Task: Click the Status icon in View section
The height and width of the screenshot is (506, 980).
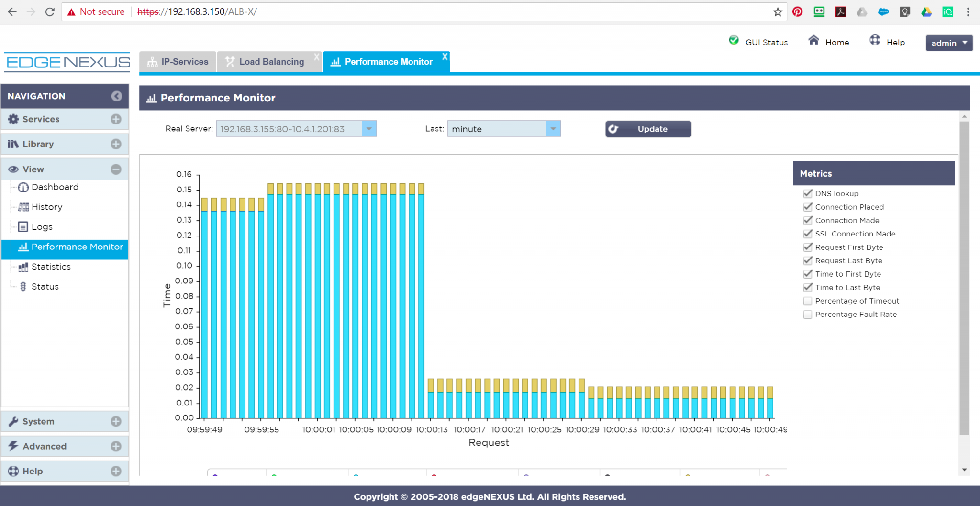Action: pos(22,286)
